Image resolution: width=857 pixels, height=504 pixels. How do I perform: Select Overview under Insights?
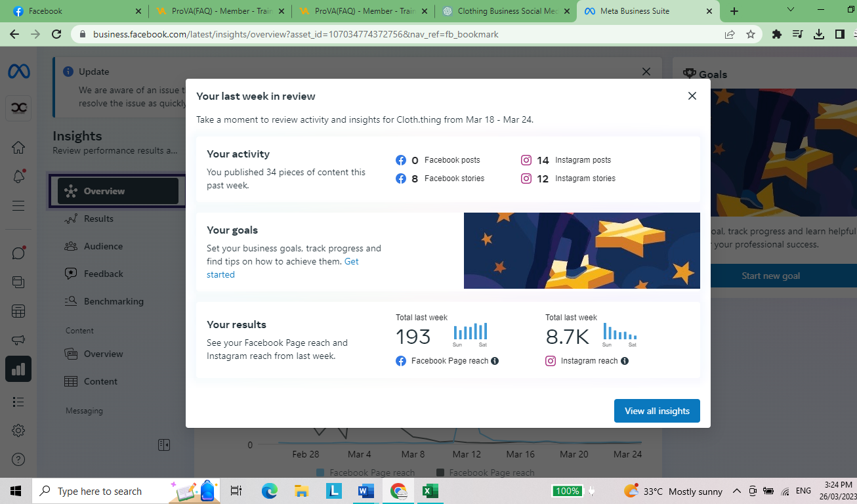click(x=118, y=191)
